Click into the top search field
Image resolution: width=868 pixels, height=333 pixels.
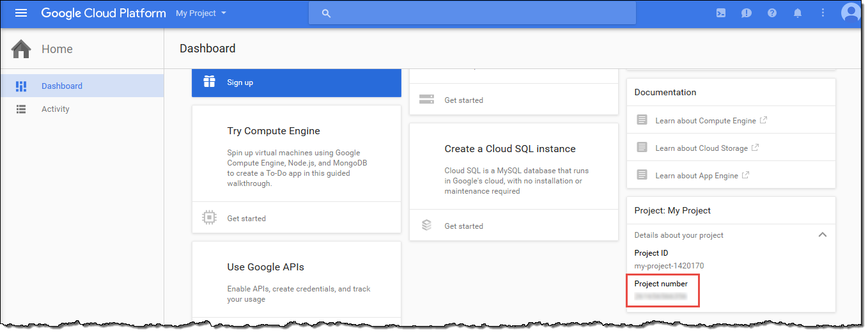(x=472, y=13)
